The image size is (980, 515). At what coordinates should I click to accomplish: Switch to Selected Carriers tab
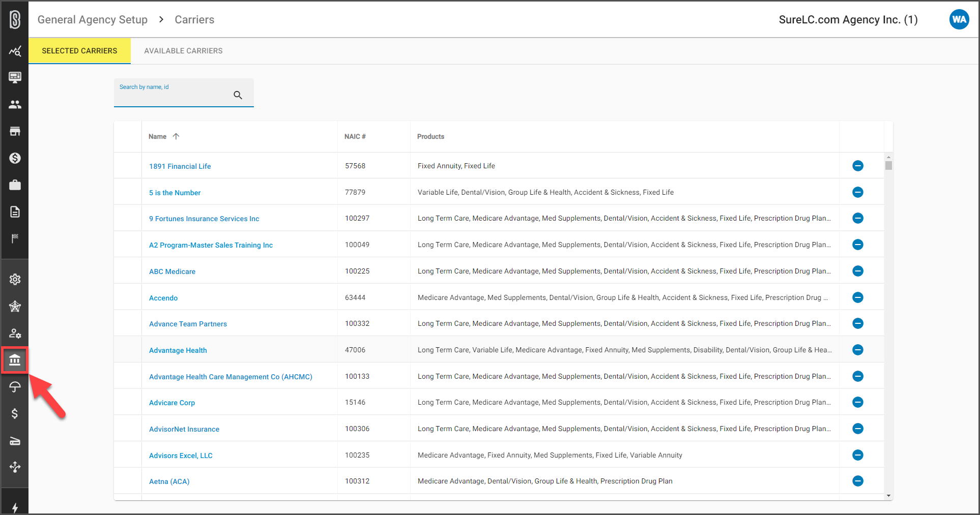pyautogui.click(x=79, y=51)
